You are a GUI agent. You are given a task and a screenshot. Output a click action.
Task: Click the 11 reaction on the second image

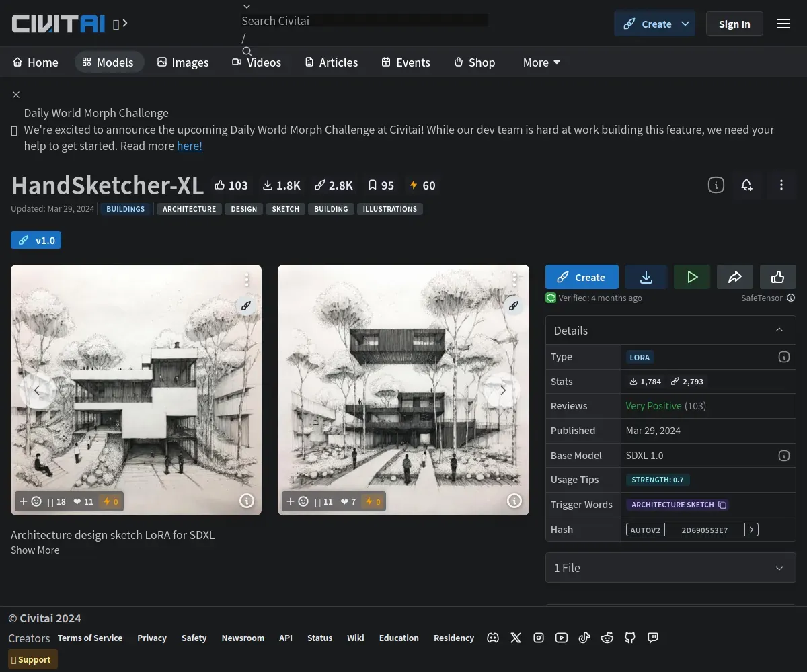point(324,501)
